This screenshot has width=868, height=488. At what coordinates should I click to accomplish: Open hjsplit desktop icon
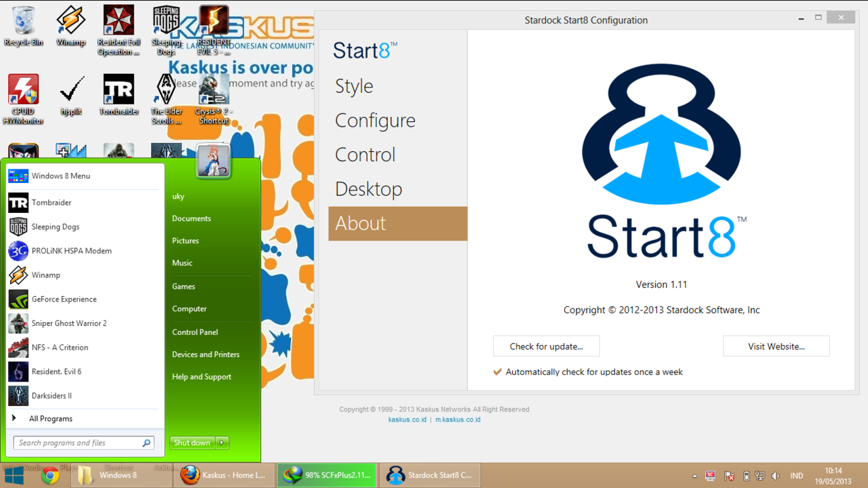(71, 96)
